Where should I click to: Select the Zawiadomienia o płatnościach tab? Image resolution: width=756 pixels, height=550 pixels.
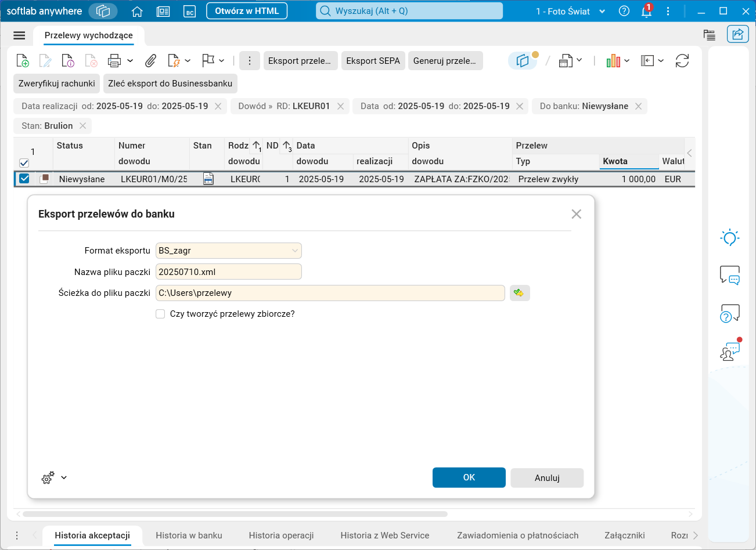(x=518, y=535)
